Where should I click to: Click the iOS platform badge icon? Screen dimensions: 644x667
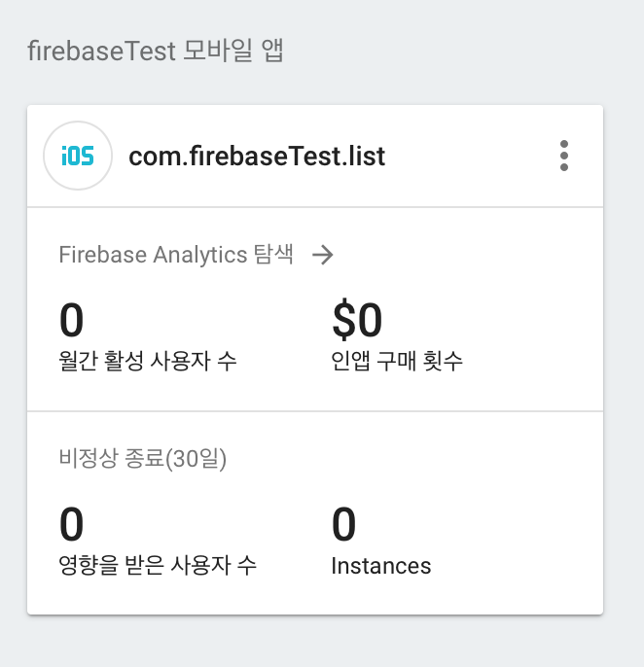[78, 156]
